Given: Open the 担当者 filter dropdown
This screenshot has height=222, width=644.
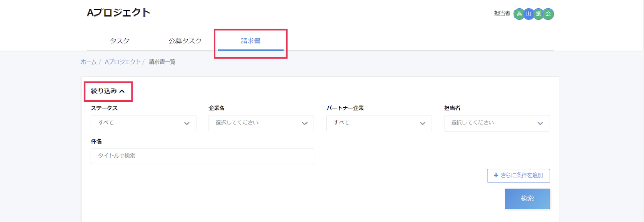Looking at the screenshot, I should [497, 123].
